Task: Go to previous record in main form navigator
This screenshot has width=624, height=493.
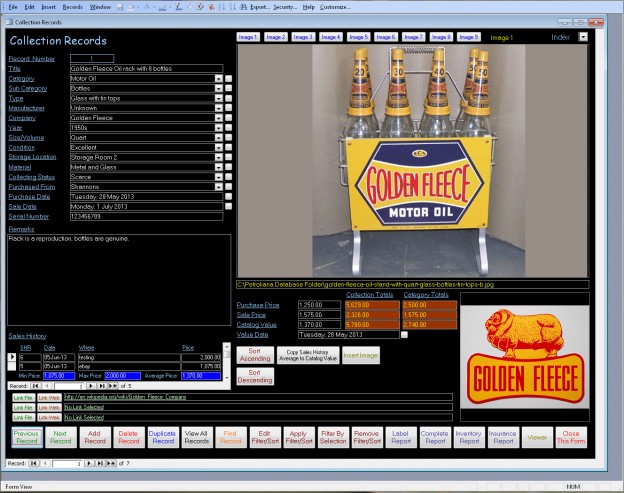Action: point(45,464)
